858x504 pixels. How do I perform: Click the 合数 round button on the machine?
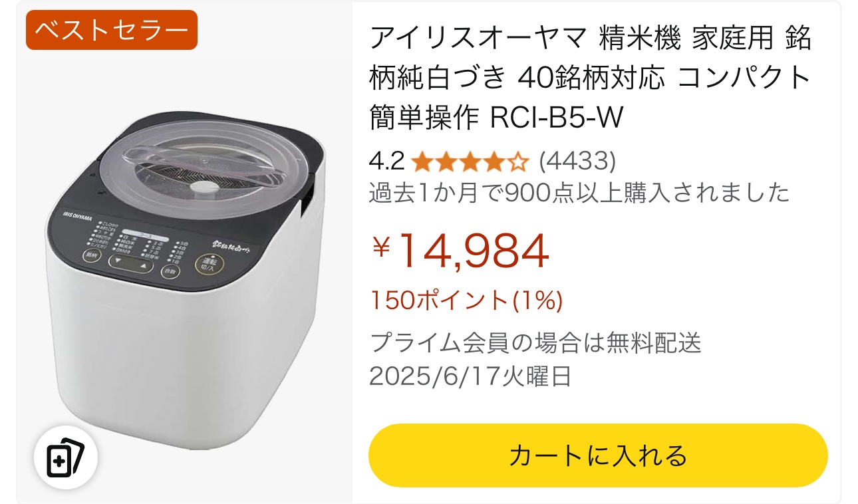pyautogui.click(x=170, y=271)
